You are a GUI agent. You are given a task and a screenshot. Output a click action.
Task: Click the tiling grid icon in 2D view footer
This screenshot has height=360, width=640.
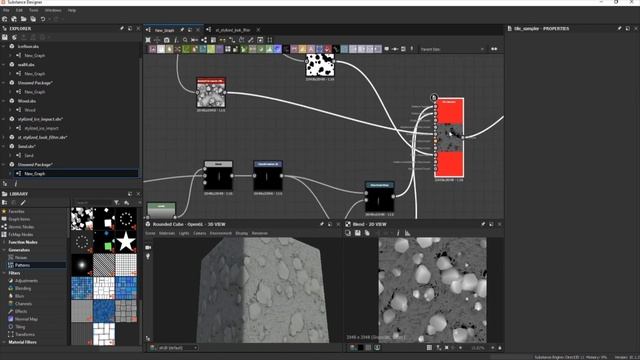tap(429, 348)
